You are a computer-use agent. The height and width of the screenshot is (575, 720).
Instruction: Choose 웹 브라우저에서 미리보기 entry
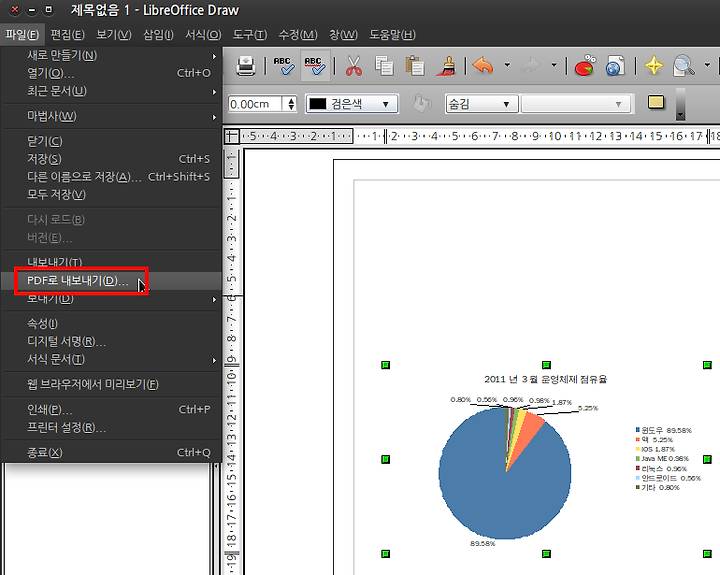[111, 384]
